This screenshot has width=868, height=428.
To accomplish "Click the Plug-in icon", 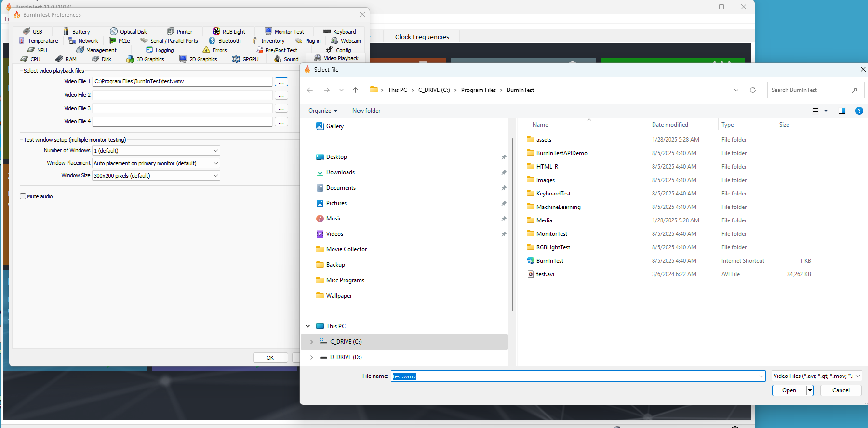I will coord(299,41).
